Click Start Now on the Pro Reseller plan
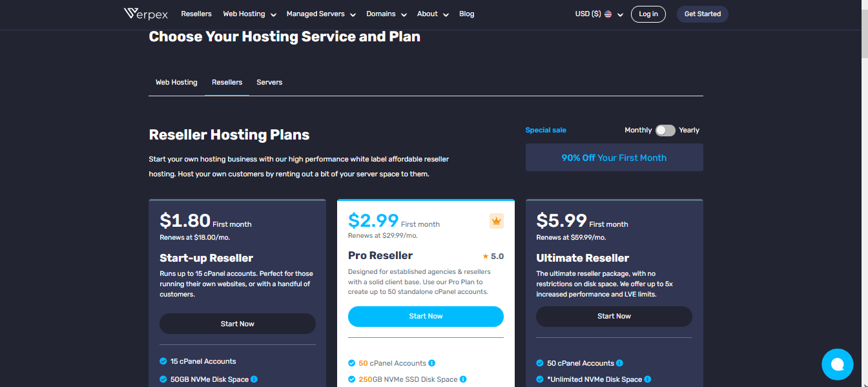 426,317
